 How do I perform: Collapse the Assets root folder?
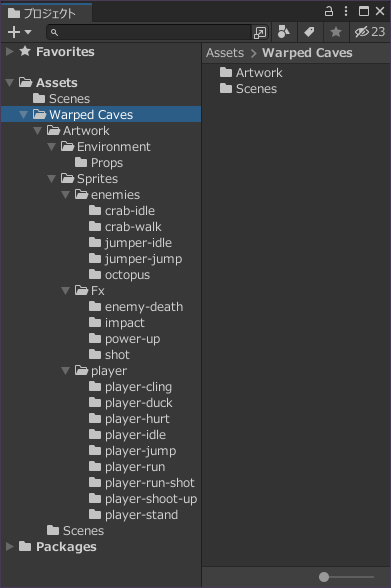10,82
